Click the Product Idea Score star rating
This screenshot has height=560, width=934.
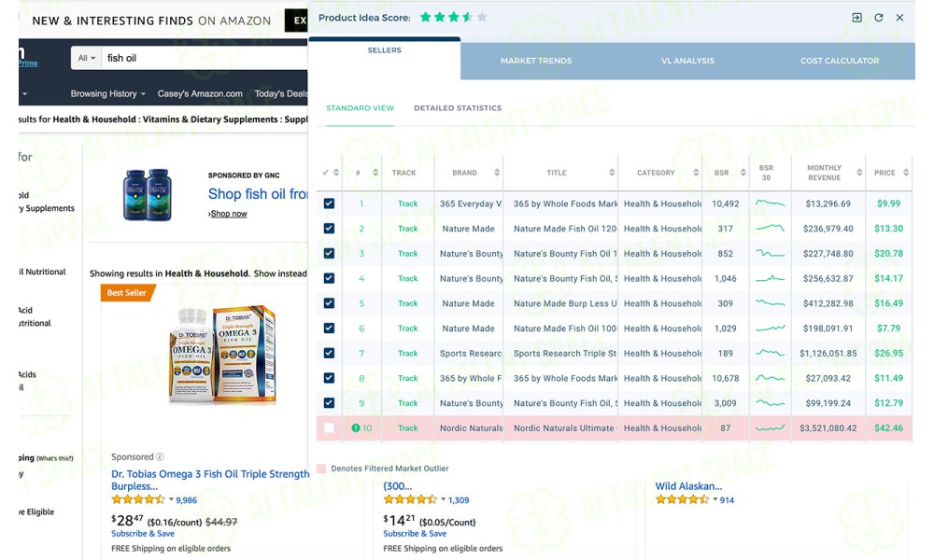[x=453, y=17]
